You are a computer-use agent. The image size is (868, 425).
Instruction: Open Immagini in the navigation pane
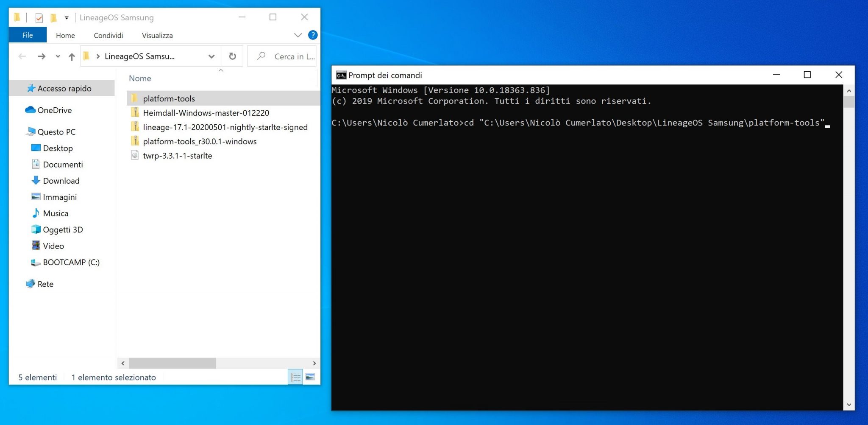(60, 197)
